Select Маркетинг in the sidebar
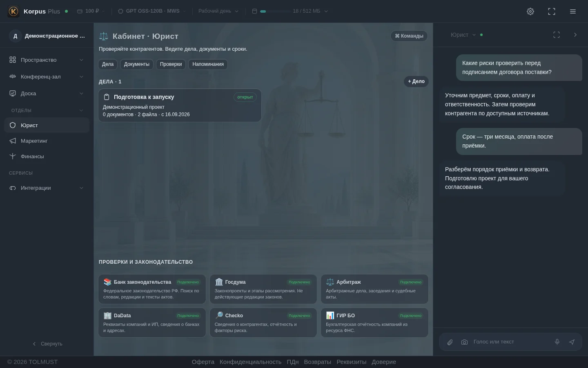The height and width of the screenshot is (368, 588). coord(47,141)
